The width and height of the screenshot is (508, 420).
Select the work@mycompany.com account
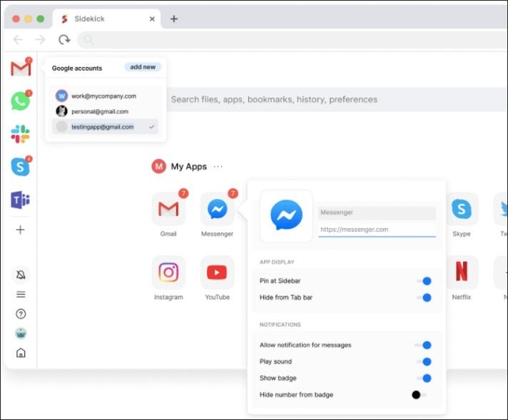pos(103,96)
